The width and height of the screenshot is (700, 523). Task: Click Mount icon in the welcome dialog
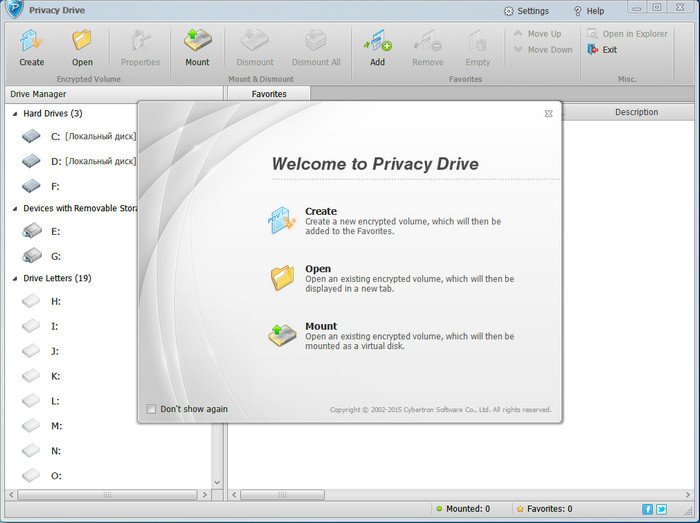(282, 335)
